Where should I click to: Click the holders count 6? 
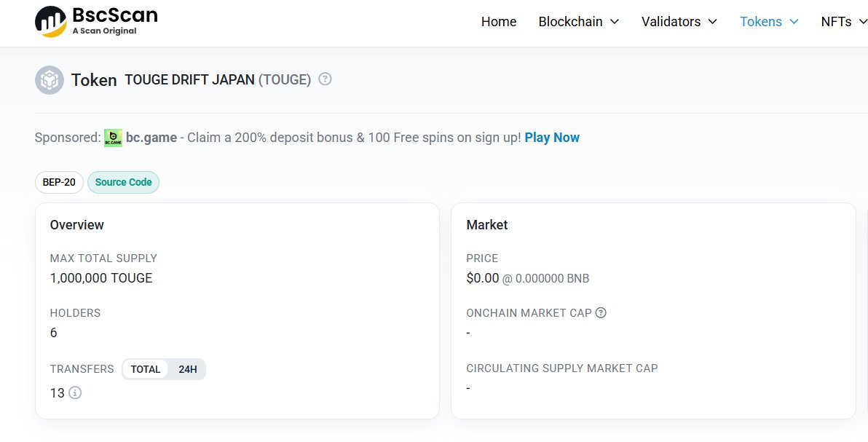click(x=54, y=332)
